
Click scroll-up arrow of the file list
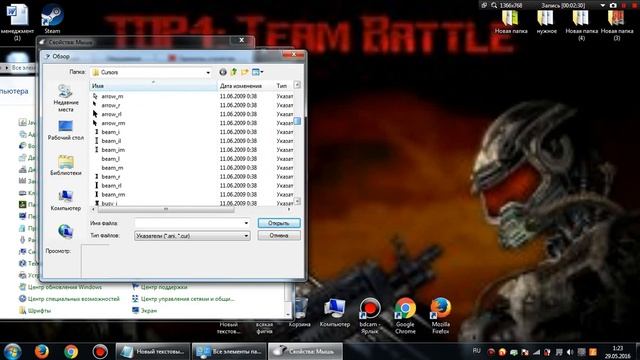click(x=298, y=85)
